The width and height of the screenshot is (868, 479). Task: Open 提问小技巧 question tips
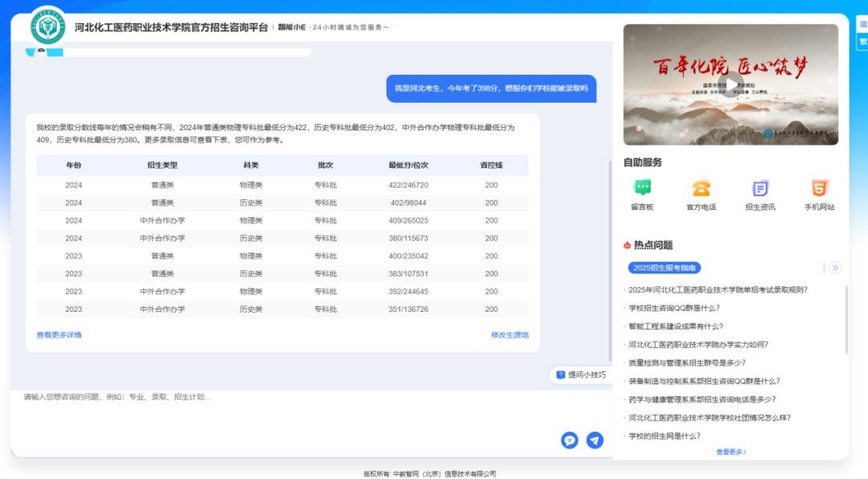(x=580, y=375)
